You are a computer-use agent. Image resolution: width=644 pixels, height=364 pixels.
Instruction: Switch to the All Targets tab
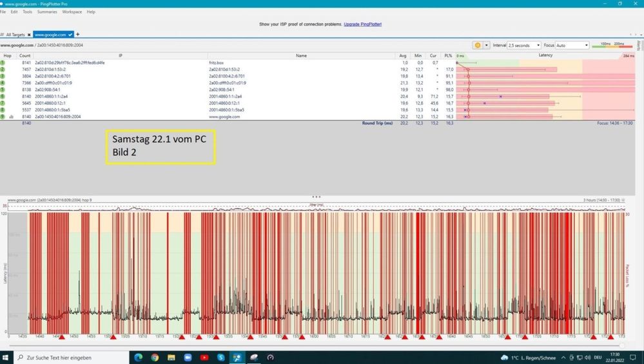tap(15, 35)
